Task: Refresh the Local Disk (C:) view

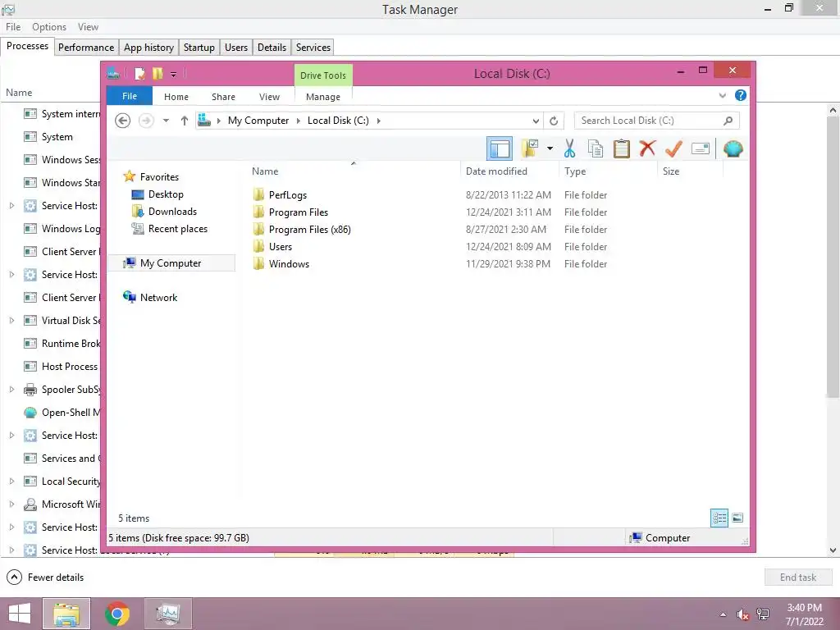Action: (x=554, y=121)
